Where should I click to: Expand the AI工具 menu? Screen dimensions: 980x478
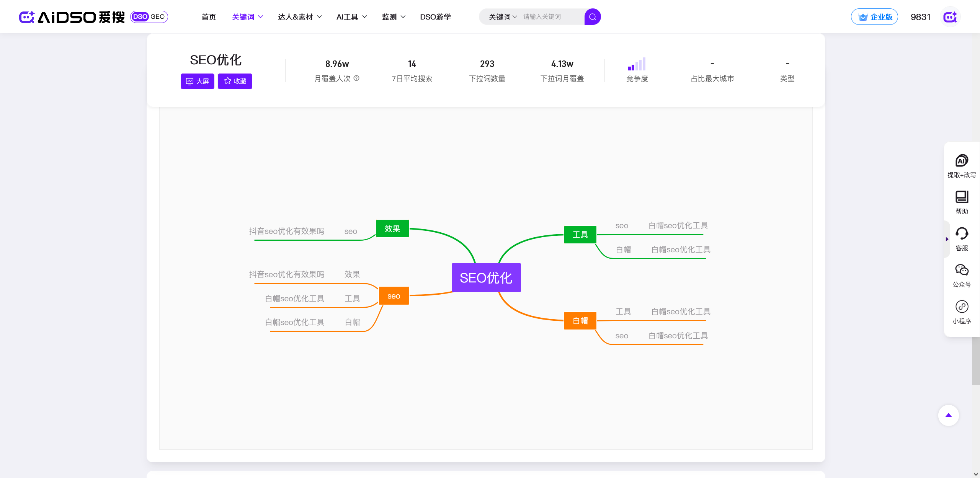pos(351,17)
